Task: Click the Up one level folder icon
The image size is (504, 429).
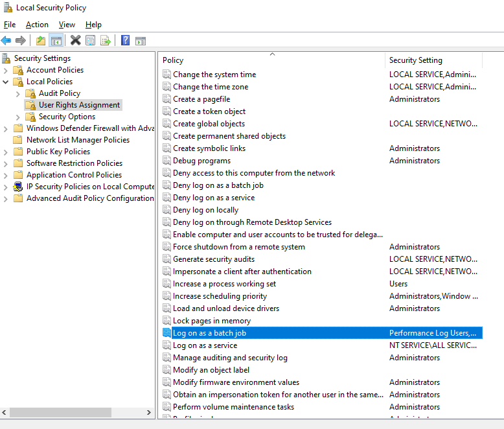Action: (41, 41)
